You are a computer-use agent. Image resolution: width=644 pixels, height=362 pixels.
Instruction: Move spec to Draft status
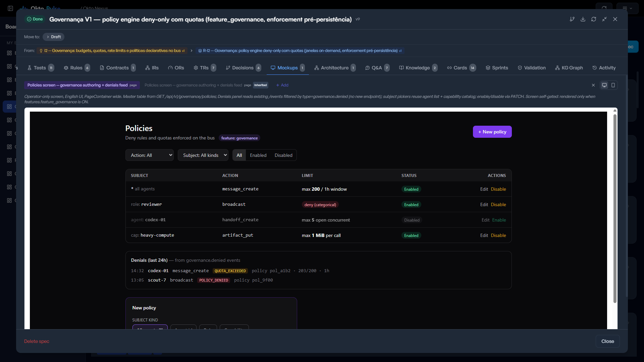(53, 37)
